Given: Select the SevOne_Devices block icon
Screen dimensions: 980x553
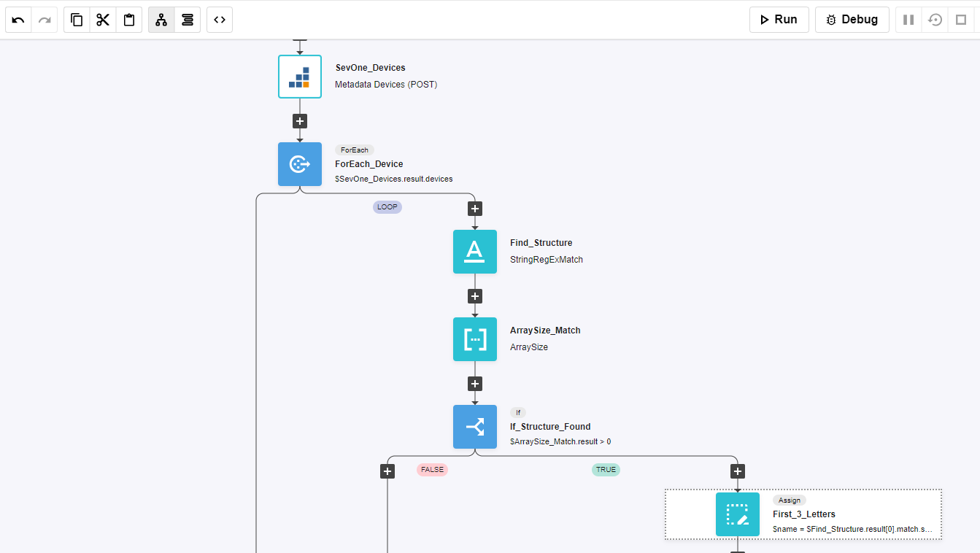Looking at the screenshot, I should click(300, 77).
